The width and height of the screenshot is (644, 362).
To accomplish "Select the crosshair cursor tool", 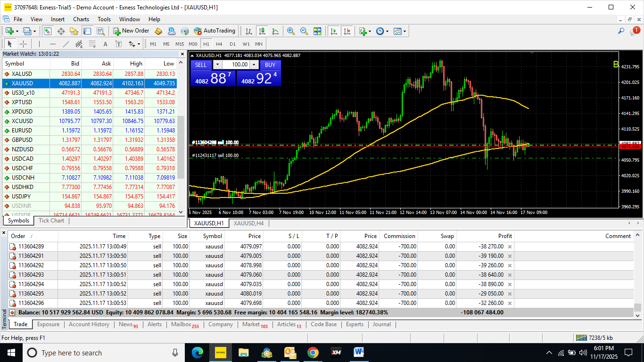I will (23, 44).
